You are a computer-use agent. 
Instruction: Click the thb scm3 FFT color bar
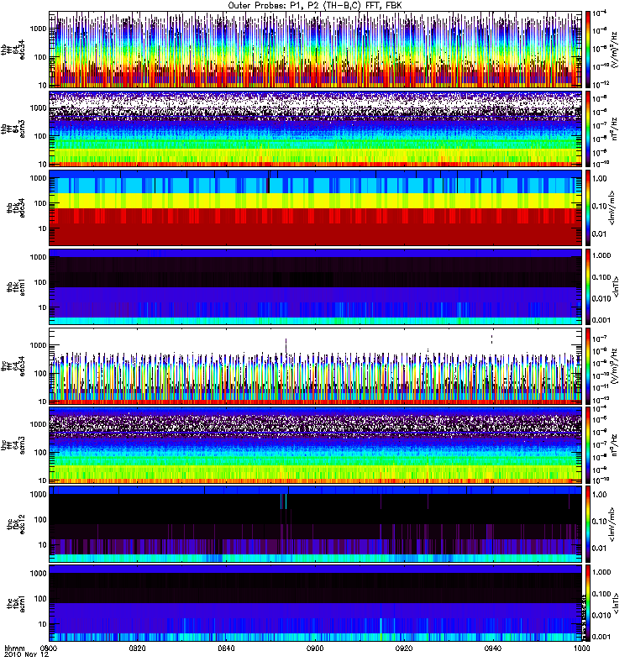[x=588, y=129]
